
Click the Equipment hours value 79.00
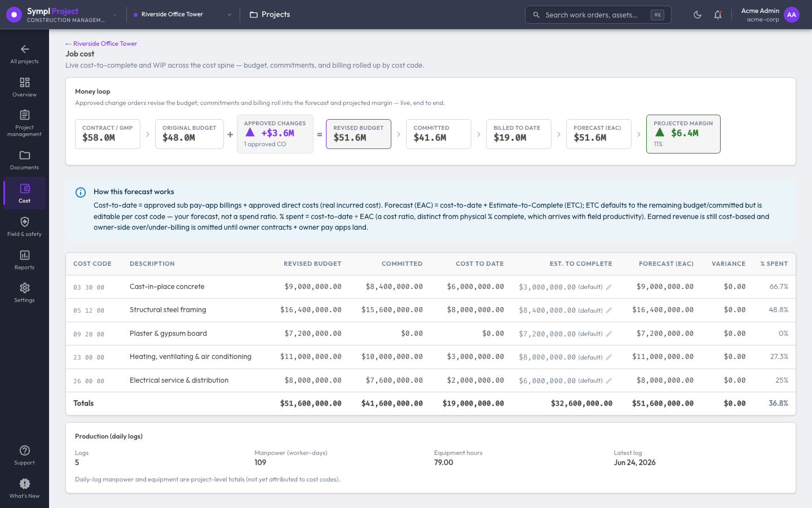tap(444, 462)
